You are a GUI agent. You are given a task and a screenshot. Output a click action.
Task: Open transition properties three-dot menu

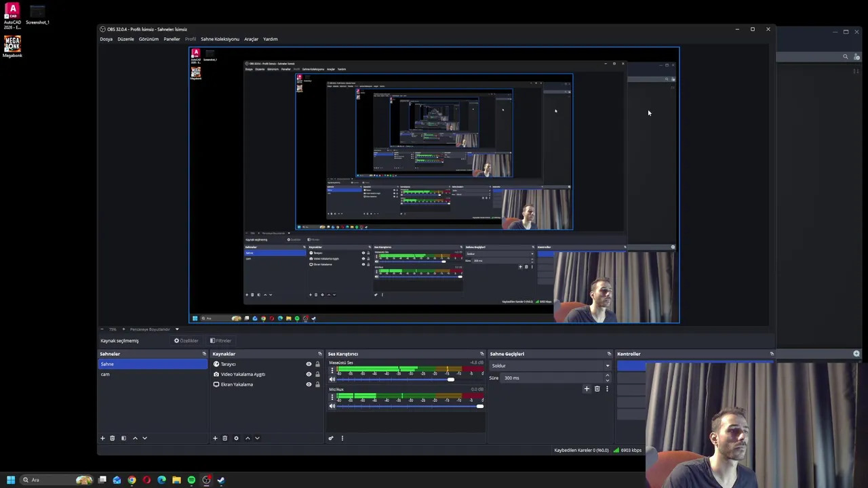click(x=607, y=389)
